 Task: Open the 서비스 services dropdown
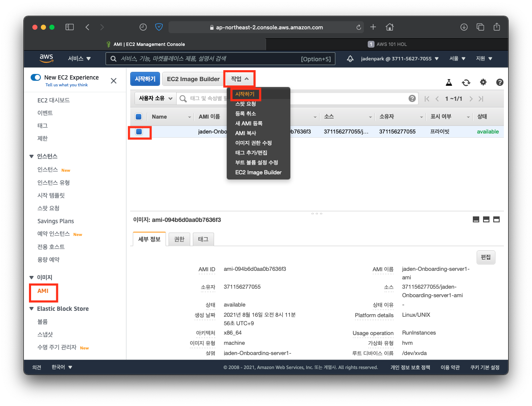pos(79,59)
